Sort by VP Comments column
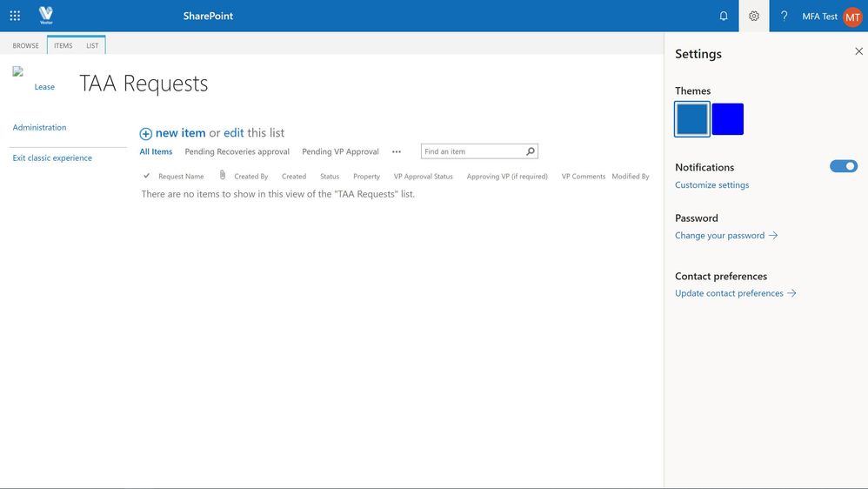The width and height of the screenshot is (868, 489). pos(584,176)
